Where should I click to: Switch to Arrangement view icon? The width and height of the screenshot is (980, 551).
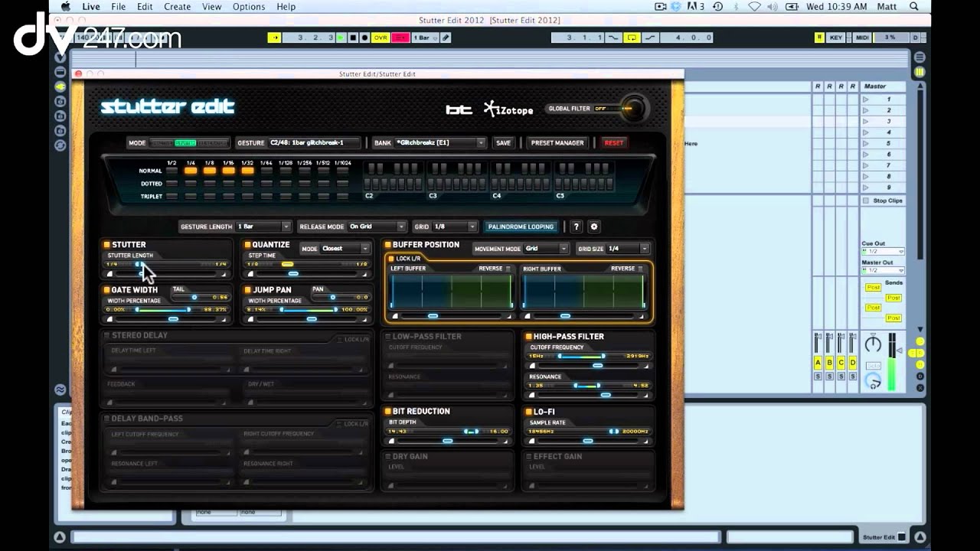920,57
